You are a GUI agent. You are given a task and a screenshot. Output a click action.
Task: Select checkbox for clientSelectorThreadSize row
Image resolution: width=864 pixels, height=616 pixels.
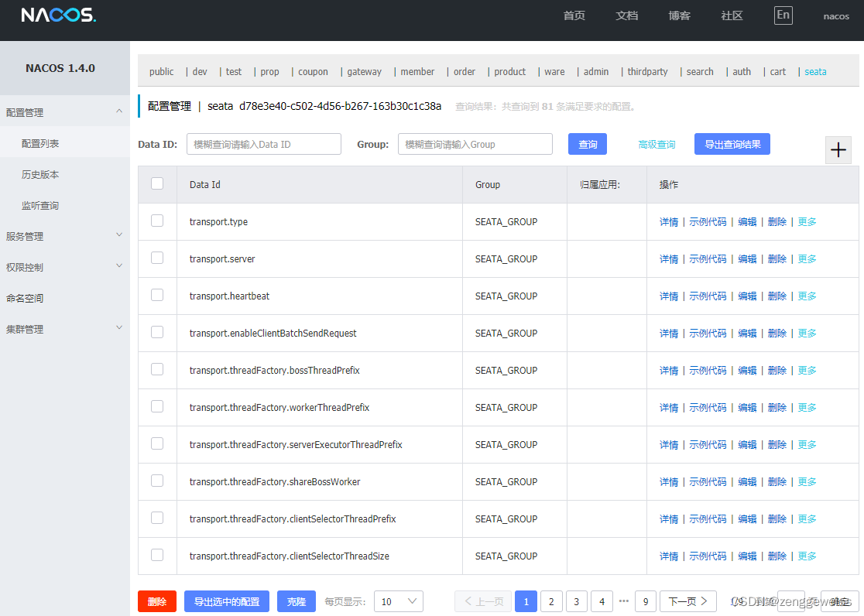click(x=157, y=555)
